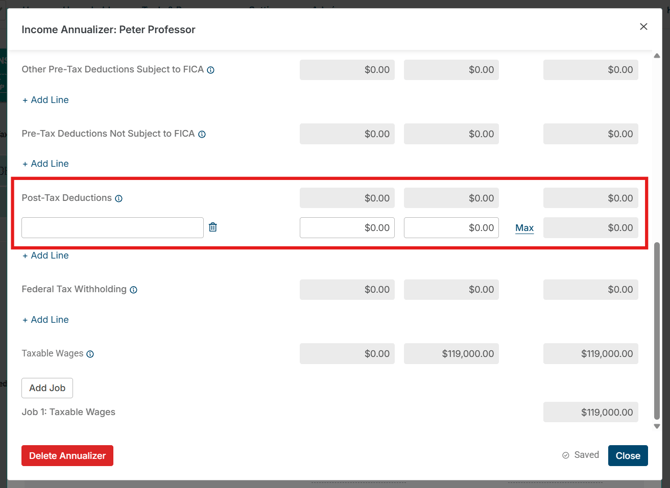Add line under Other Pre-Tax Deductions Subject to FICA
Screen dimensions: 670x488
[x=46, y=100]
